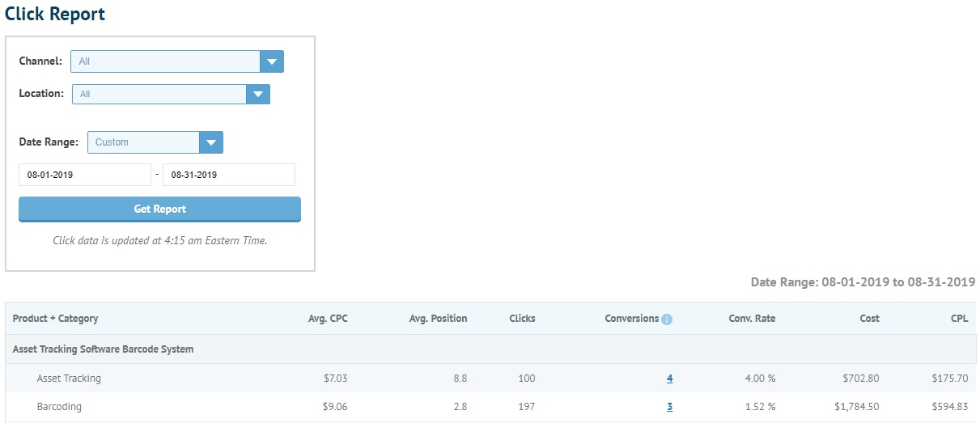Viewport: 980px width, 423px height.
Task: Sort by Conv. Rate column header
Action: [752, 319]
